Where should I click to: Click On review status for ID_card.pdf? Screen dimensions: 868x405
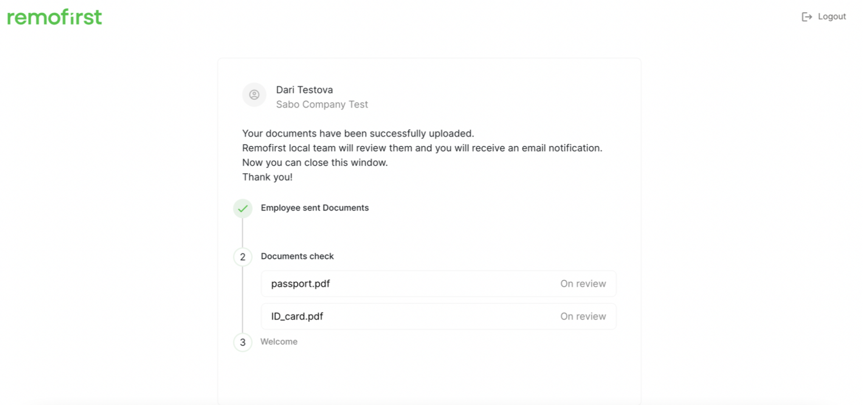tap(583, 316)
